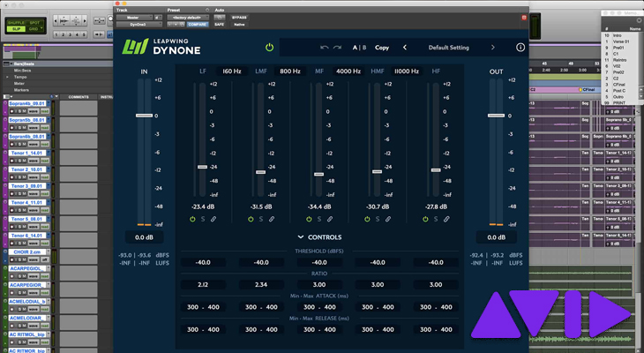Click the undo arrow in DynOne header
This screenshot has width=644, height=353.
click(x=325, y=48)
